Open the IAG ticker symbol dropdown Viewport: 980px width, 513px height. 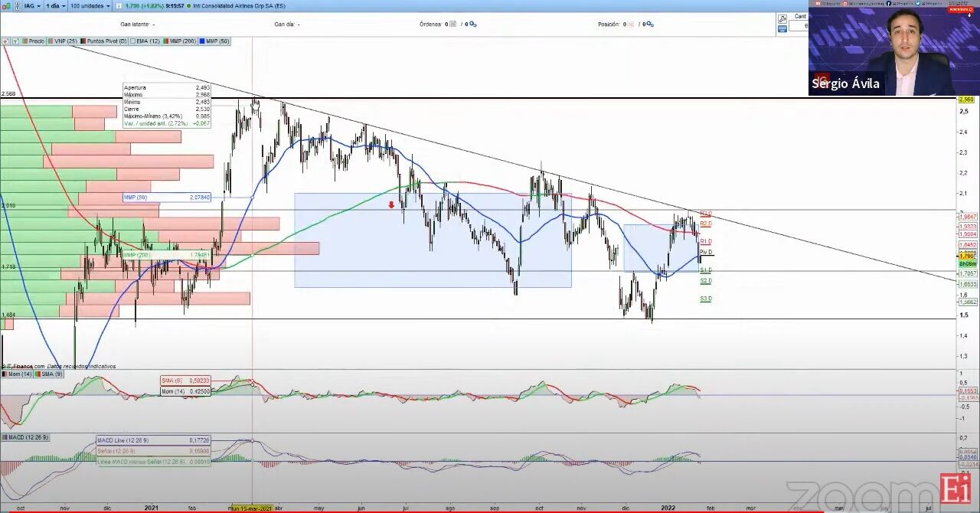tap(32, 5)
